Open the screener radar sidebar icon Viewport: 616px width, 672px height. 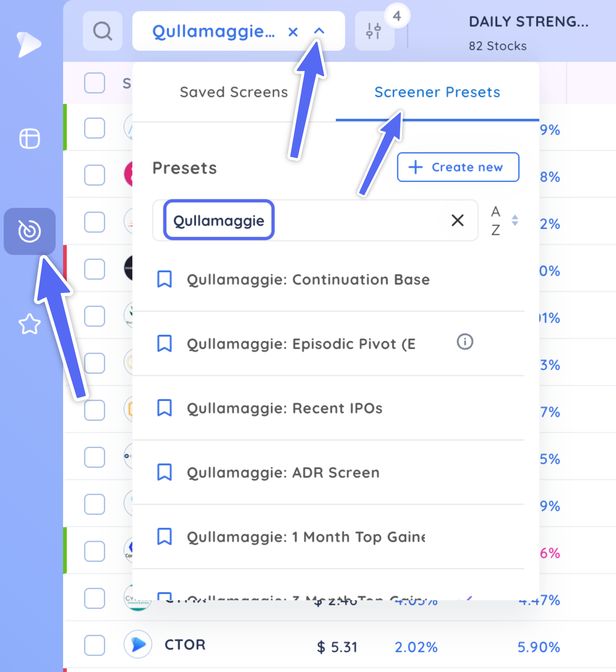[30, 231]
